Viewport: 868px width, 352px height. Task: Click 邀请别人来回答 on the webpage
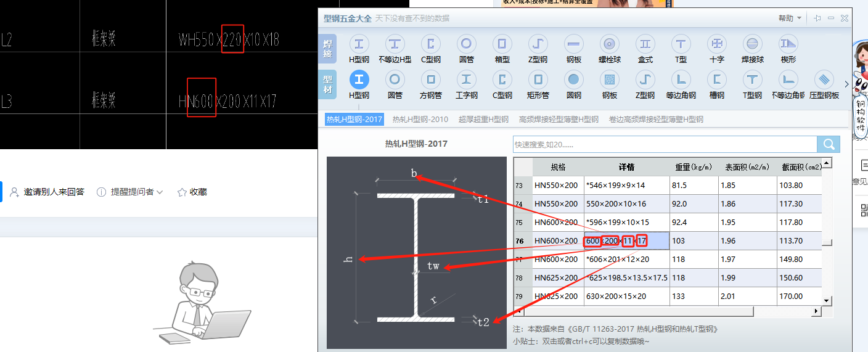pyautogui.click(x=47, y=192)
